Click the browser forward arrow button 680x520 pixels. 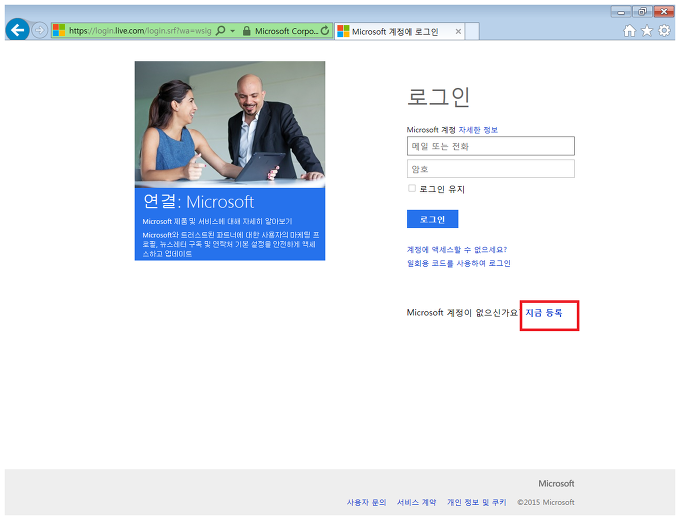coord(39,30)
